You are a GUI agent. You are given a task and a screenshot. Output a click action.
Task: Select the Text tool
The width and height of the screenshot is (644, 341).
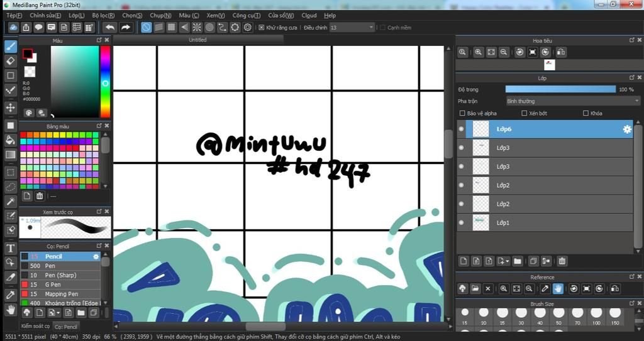click(11, 248)
